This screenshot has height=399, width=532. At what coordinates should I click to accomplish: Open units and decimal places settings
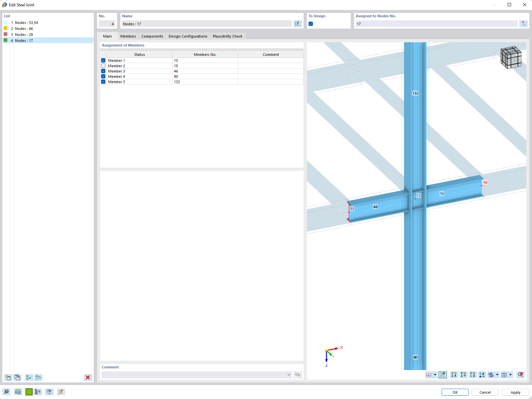pos(18,392)
